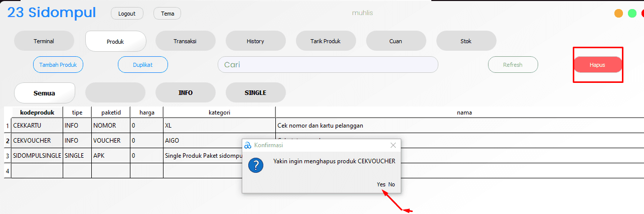This screenshot has width=644, height=214.
Task: Close the Konfirmasi dialog with X
Action: [393, 145]
